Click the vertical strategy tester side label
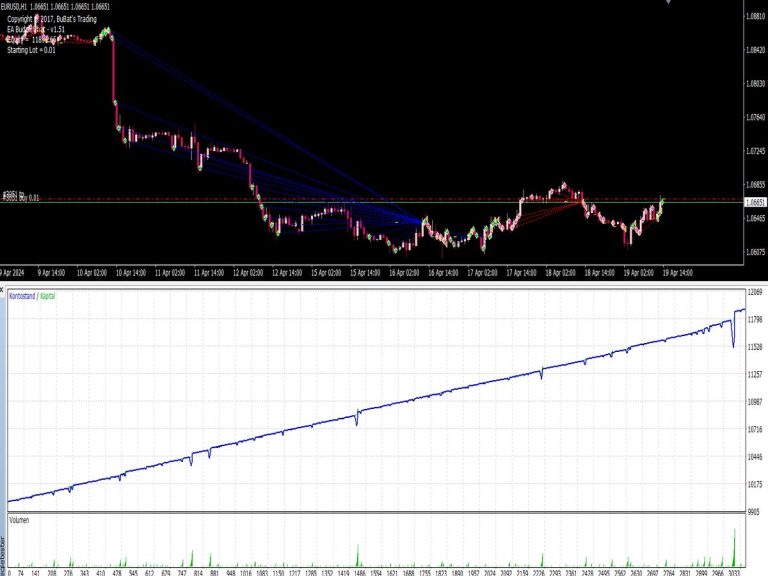 (2, 553)
